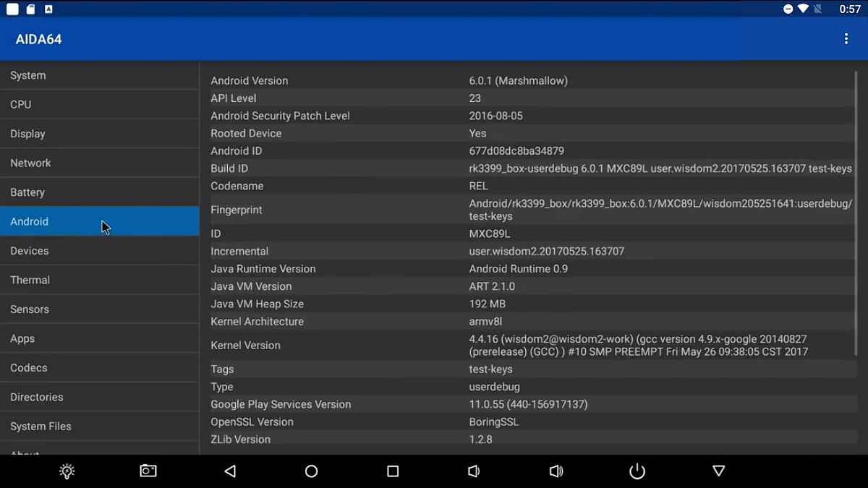Tap the Wi-Fi status icon
868x488 pixels.
[x=805, y=9]
